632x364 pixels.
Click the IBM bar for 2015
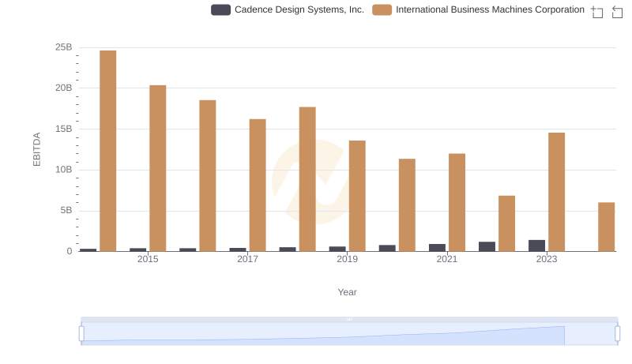157,168
